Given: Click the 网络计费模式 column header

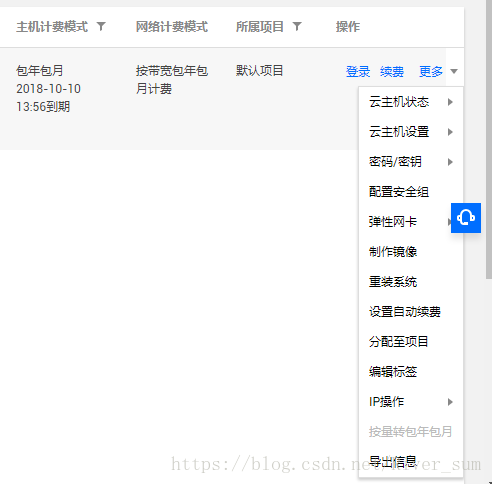Looking at the screenshot, I should tap(172, 27).
